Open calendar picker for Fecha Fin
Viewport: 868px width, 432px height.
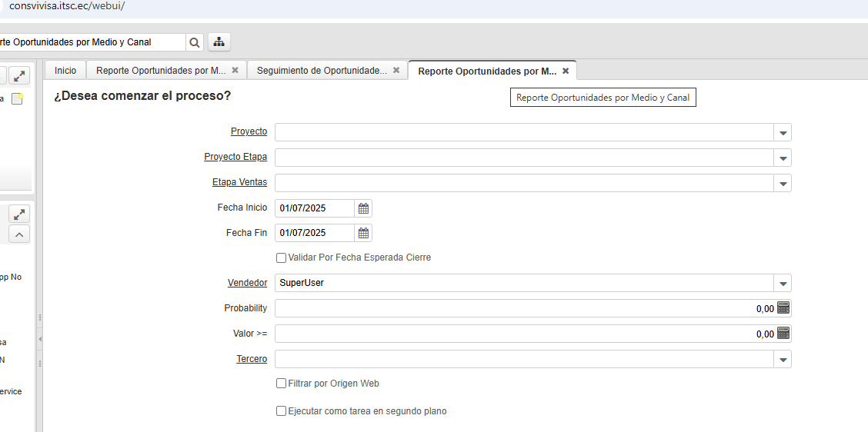(363, 233)
